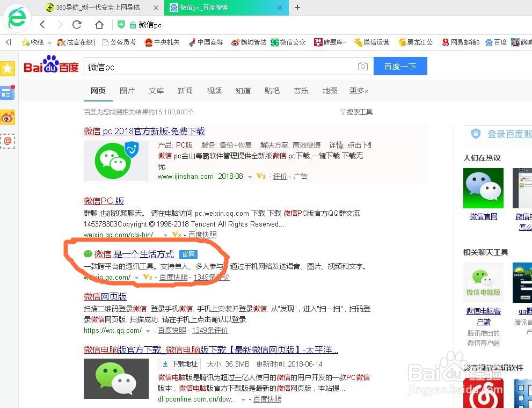Select the 图片 tab
The height and width of the screenshot is (408, 532).
(127, 91)
